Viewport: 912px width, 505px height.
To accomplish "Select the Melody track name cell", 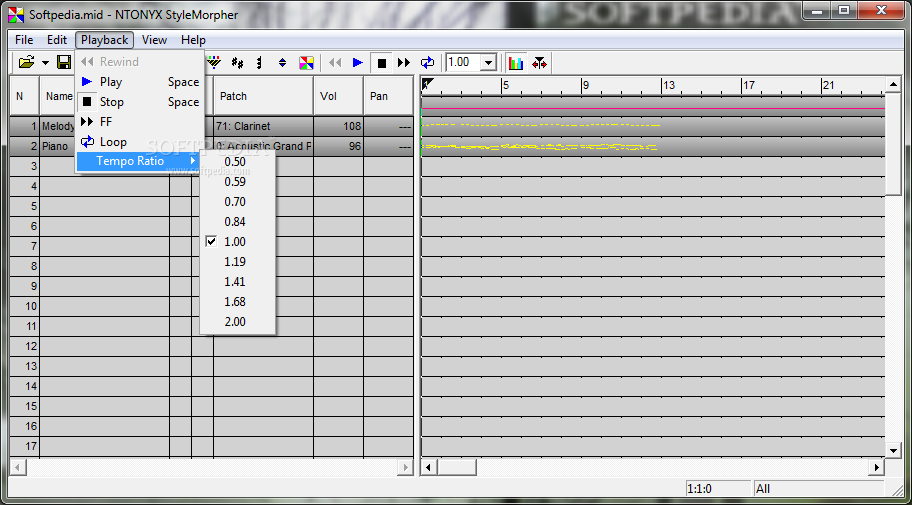I will tap(58, 126).
